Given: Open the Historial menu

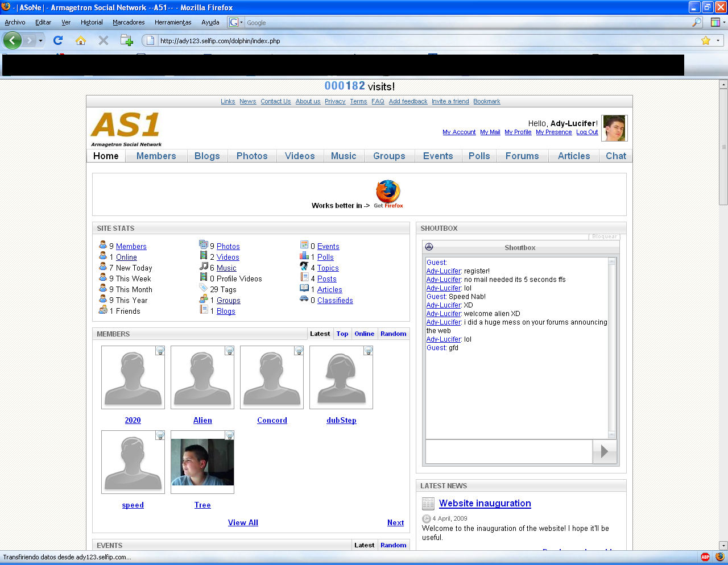Looking at the screenshot, I should click(x=92, y=22).
